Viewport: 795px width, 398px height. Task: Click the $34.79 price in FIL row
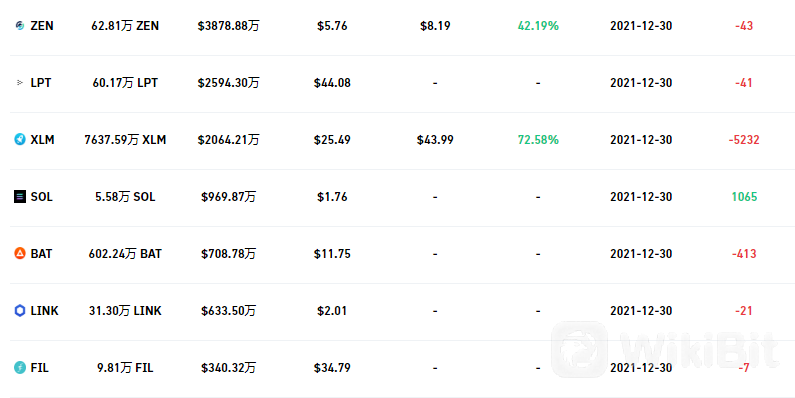[332, 368]
